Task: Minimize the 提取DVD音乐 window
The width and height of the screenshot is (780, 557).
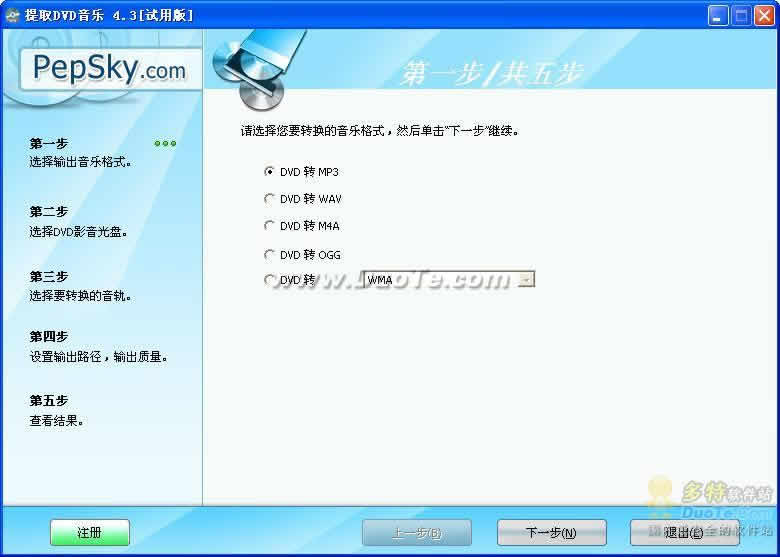Action: pos(717,15)
